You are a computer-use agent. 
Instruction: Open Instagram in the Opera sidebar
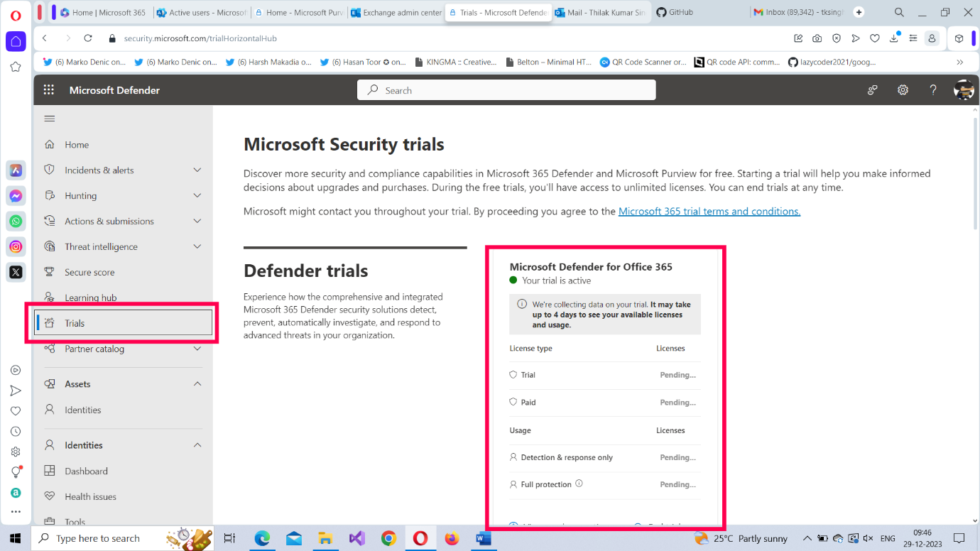click(16, 247)
